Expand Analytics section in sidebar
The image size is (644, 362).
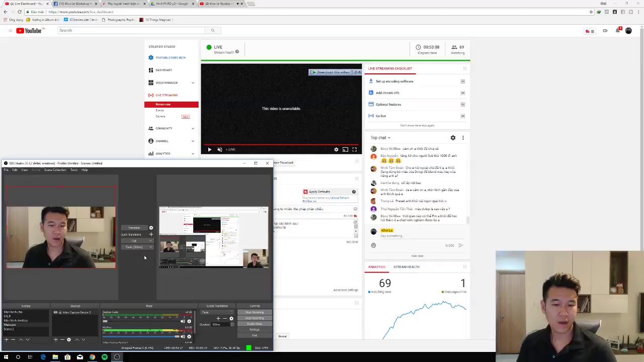click(193, 154)
